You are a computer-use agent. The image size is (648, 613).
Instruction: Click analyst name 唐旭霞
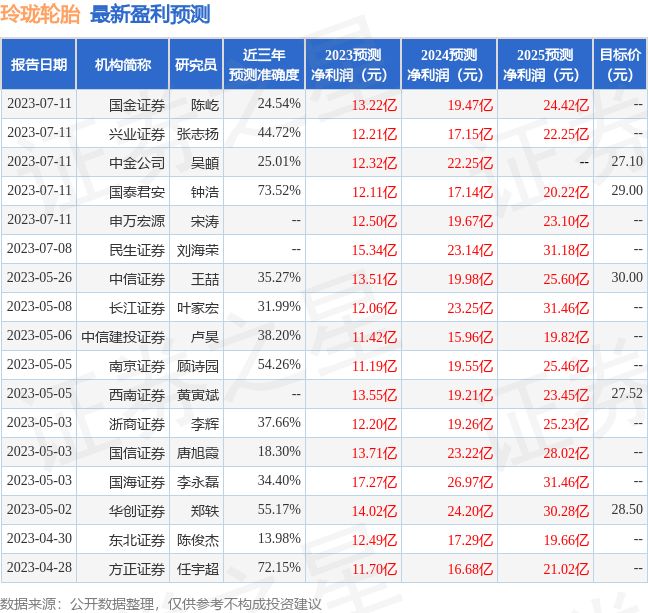tap(198, 453)
